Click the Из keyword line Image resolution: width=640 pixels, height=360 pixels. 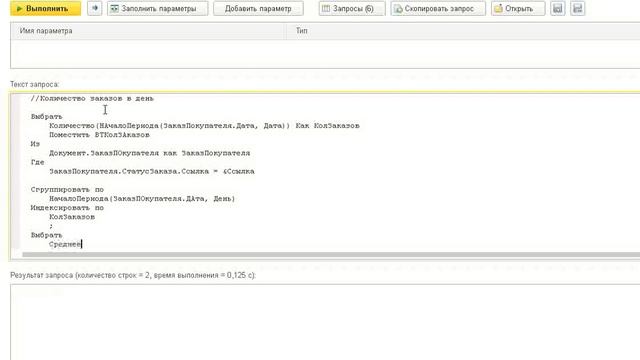35,144
